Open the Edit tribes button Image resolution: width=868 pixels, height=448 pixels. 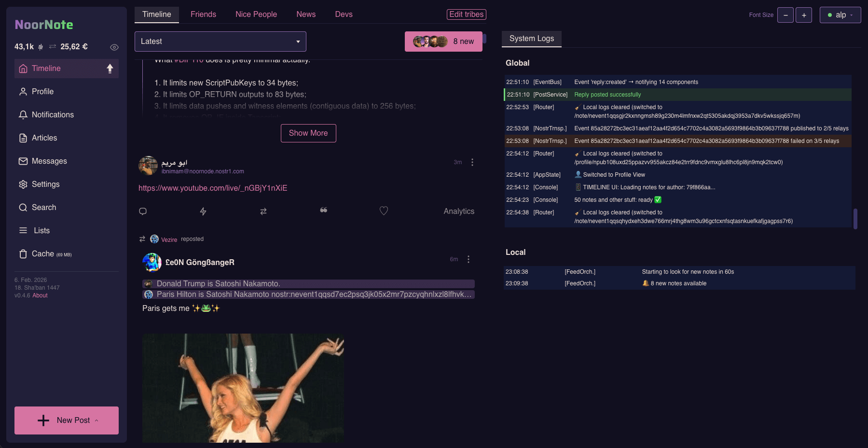[466, 14]
